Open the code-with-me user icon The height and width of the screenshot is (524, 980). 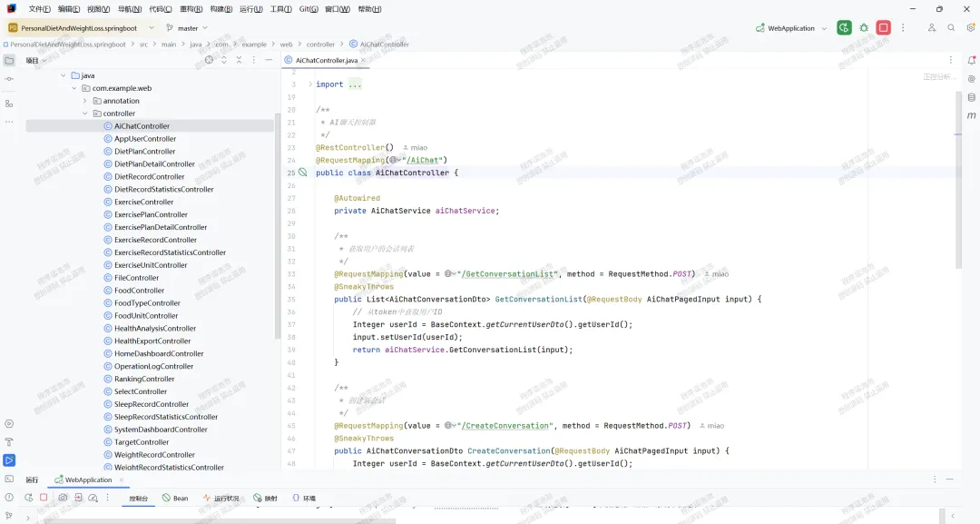click(x=931, y=28)
